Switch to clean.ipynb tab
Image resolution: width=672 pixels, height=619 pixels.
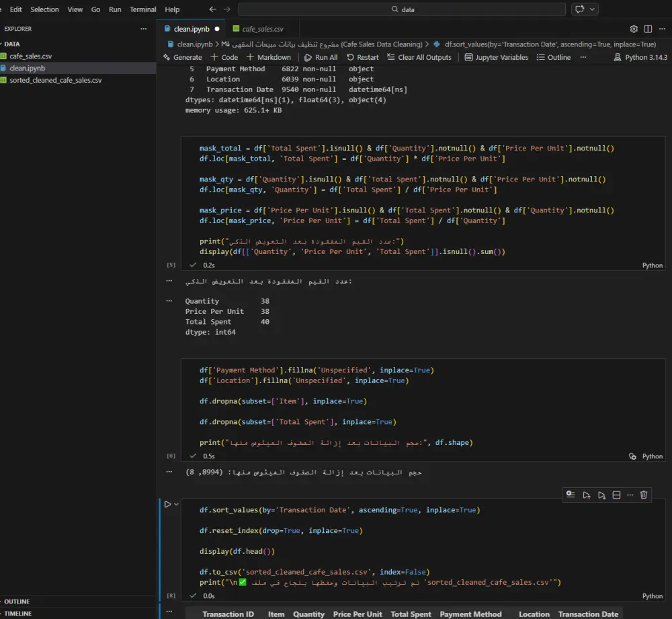click(192, 29)
